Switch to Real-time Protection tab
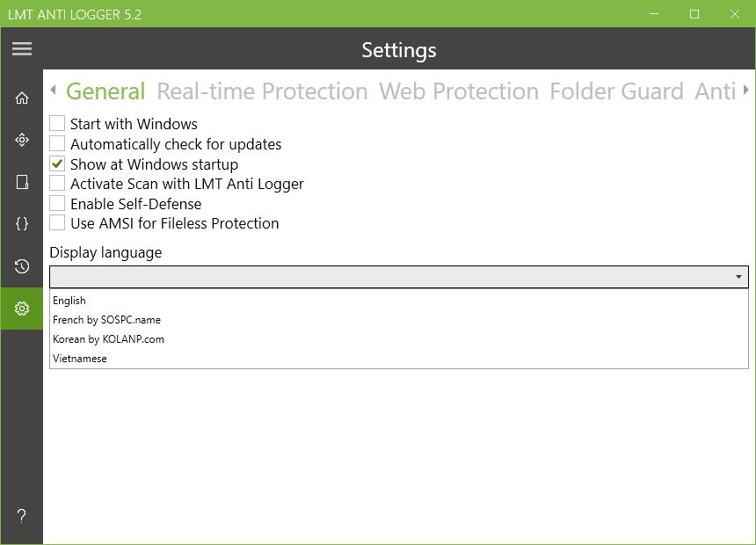The image size is (756, 545). [262, 91]
